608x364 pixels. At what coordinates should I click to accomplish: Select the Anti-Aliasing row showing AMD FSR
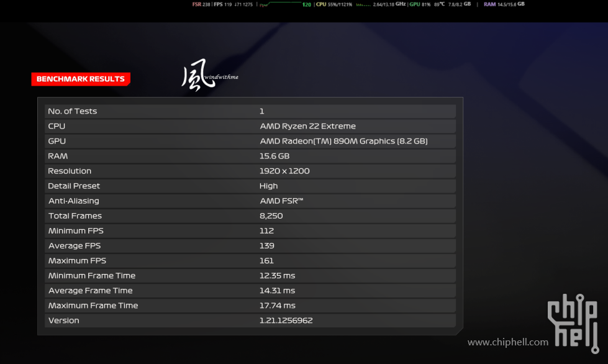pos(250,201)
